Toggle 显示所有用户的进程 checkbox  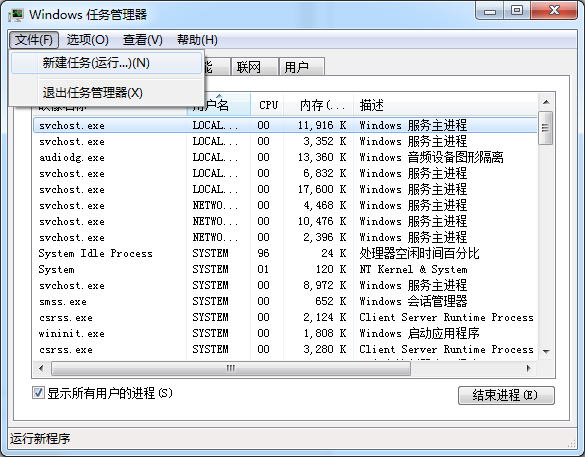(38, 393)
